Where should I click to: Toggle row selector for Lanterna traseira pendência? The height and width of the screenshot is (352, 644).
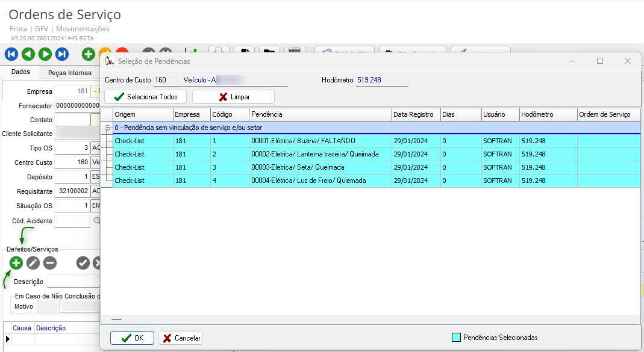click(108, 154)
